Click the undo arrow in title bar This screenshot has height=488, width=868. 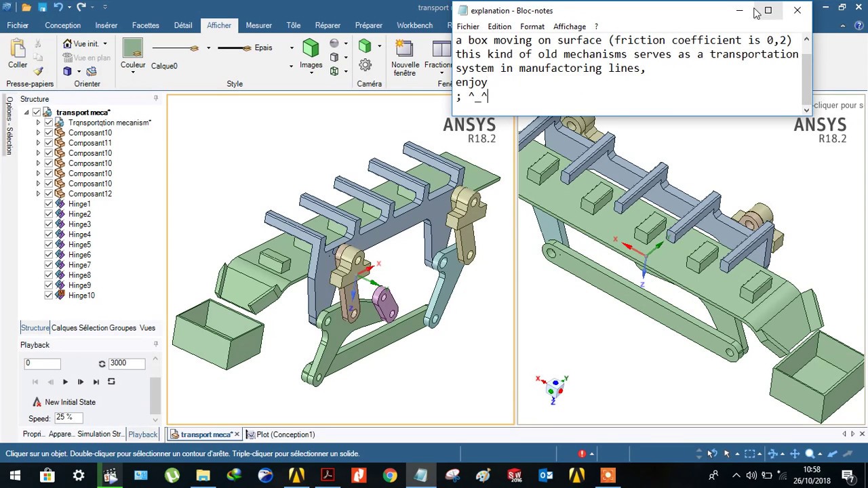click(x=58, y=7)
